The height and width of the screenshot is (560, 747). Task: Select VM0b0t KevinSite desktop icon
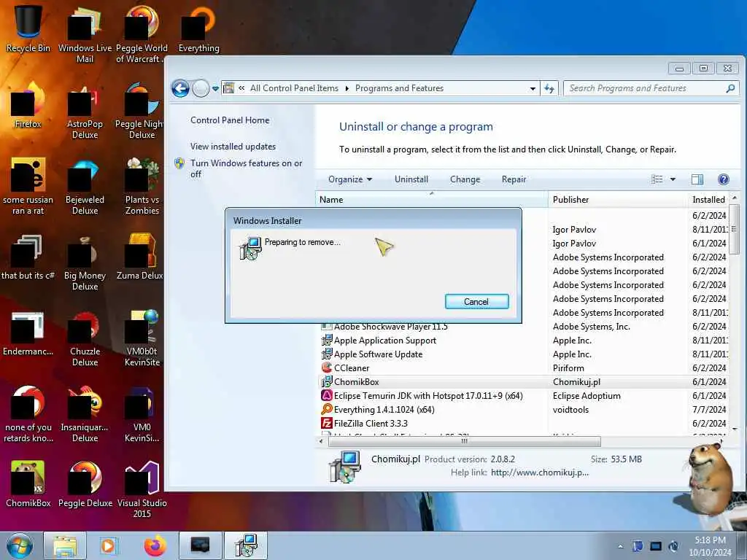click(x=142, y=338)
